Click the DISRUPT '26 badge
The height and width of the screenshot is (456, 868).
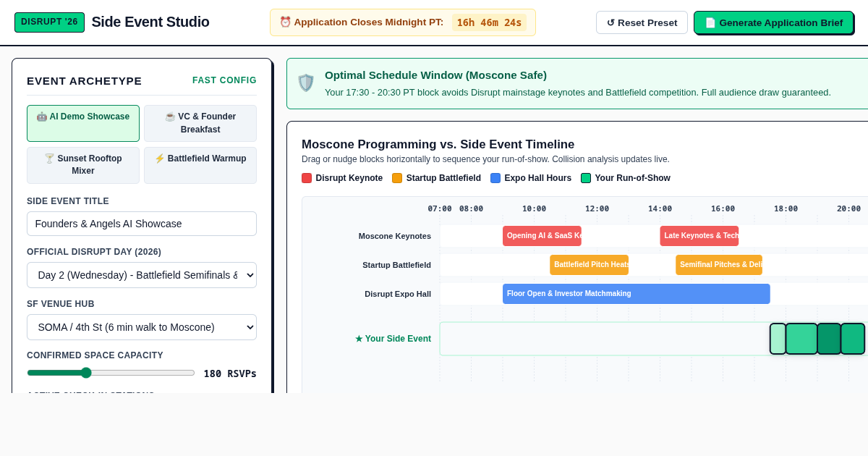point(49,22)
